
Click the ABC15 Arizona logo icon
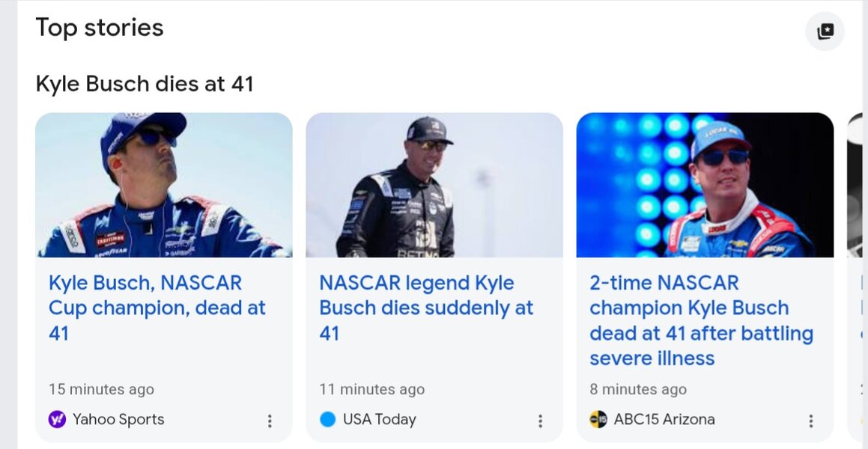click(x=598, y=420)
